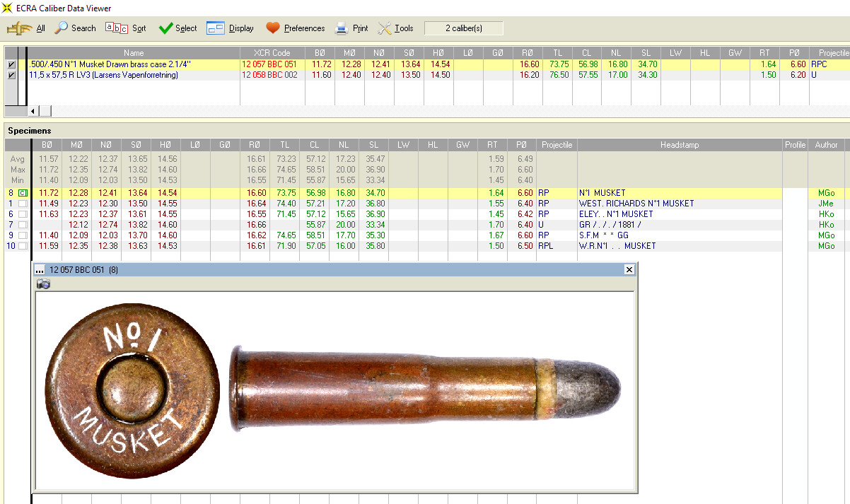The height and width of the screenshot is (504, 850).
Task: Select headstamp S.F.M * * GG
Action: pos(603,235)
